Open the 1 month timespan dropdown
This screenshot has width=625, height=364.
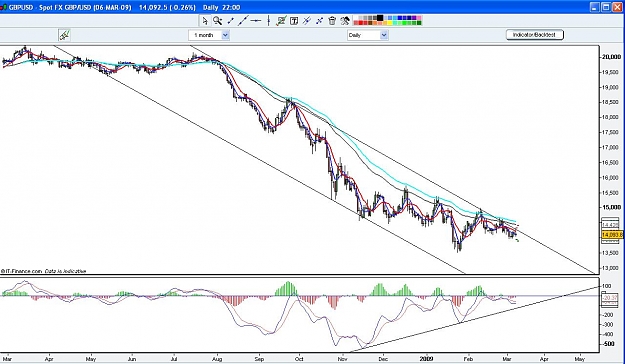point(209,35)
